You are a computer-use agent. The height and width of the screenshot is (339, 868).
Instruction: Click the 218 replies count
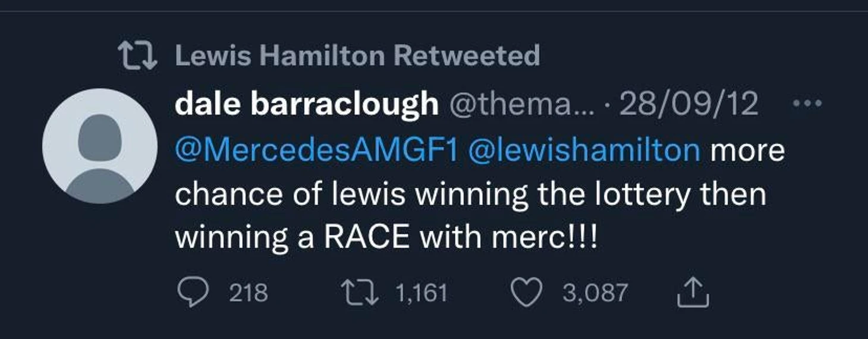[249, 293]
